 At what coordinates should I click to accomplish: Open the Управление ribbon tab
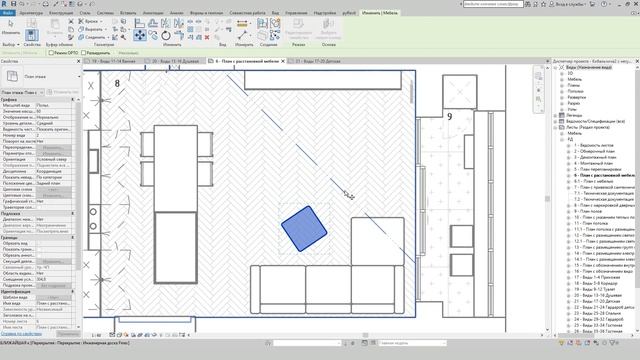296,13
